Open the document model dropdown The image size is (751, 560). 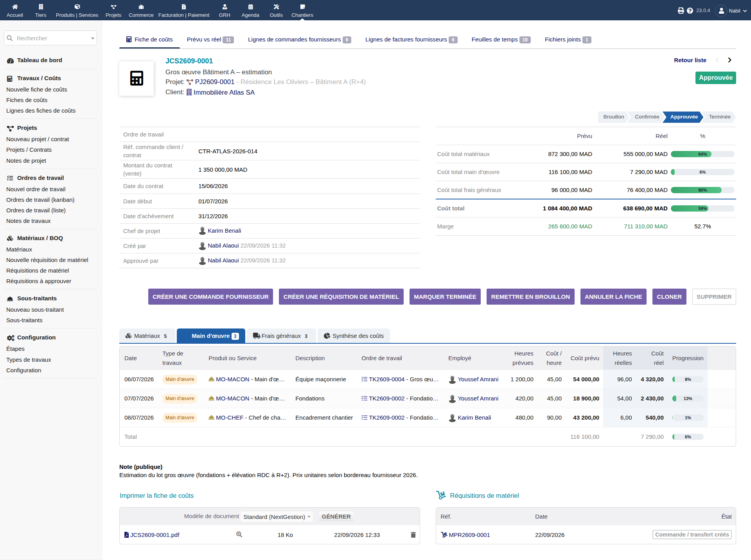pyautogui.click(x=277, y=517)
